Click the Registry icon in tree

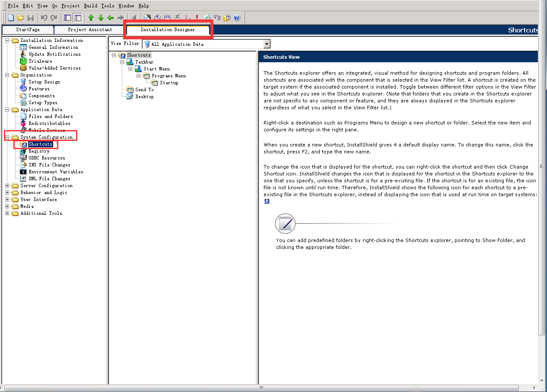(x=23, y=151)
